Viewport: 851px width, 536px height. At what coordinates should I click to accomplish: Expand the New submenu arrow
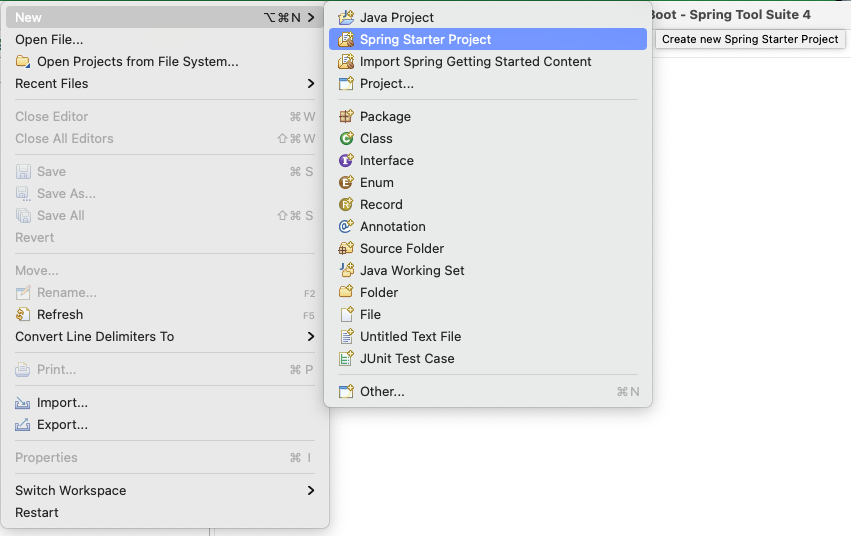tap(311, 17)
